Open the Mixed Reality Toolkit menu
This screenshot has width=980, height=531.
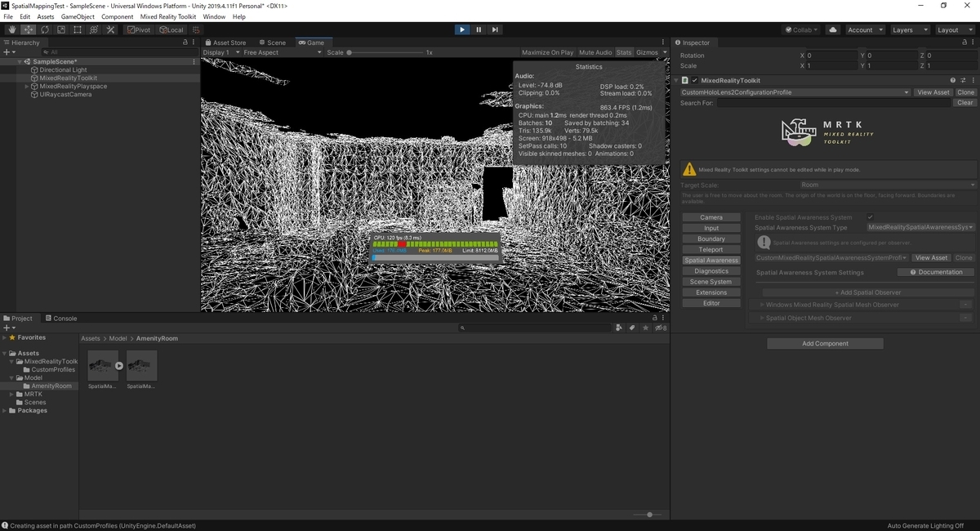click(168, 16)
